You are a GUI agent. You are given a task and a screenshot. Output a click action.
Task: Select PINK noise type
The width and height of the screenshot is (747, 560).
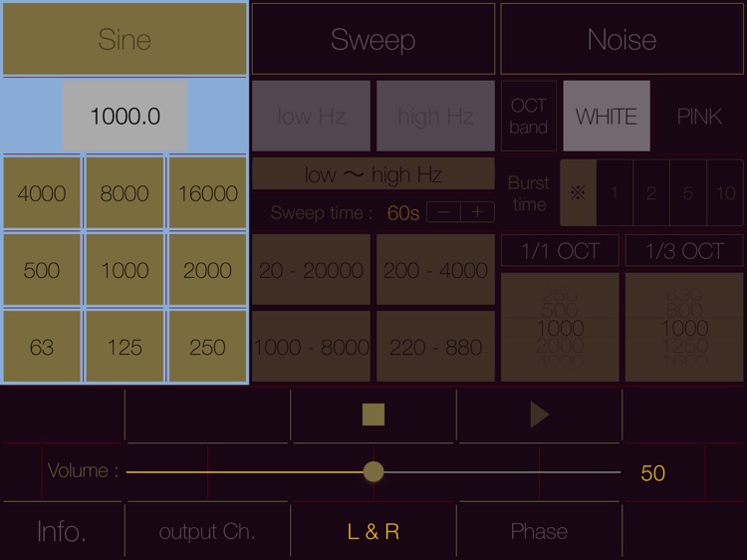pyautogui.click(x=699, y=117)
